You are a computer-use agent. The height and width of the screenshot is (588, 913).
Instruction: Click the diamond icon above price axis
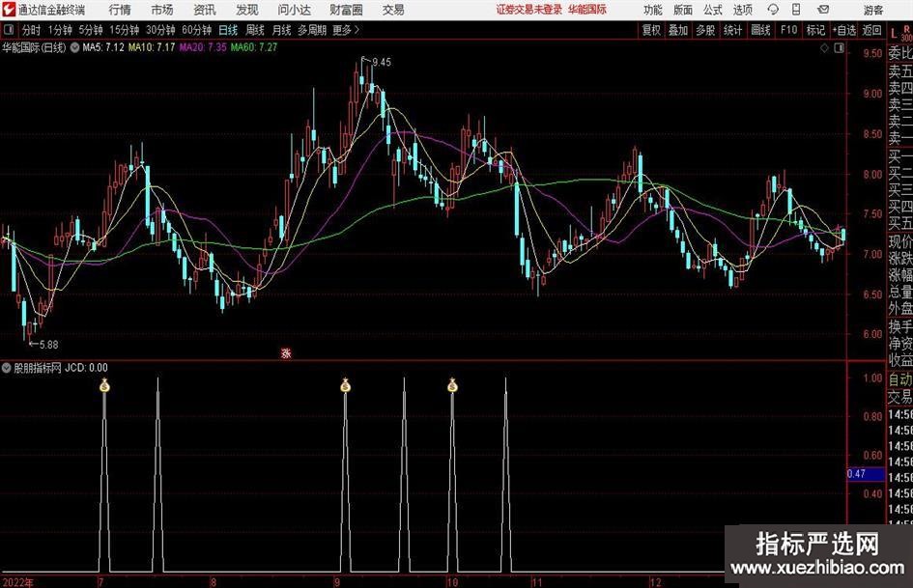(x=824, y=48)
